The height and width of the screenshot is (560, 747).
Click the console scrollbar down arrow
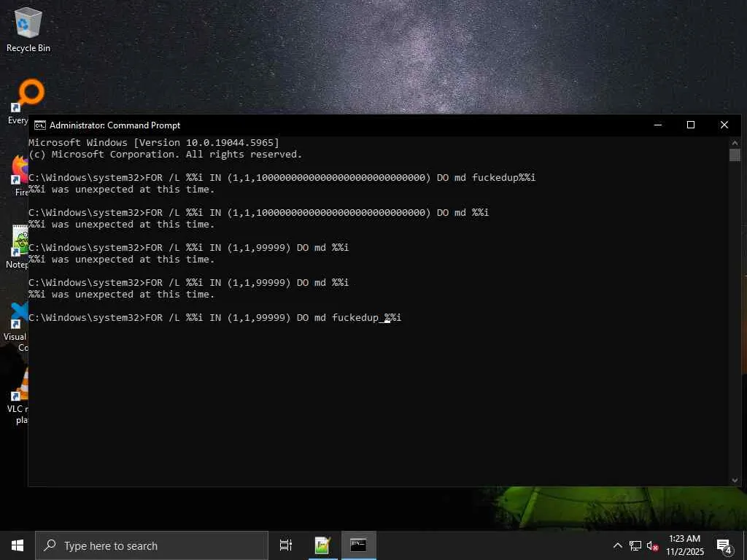[735, 481]
